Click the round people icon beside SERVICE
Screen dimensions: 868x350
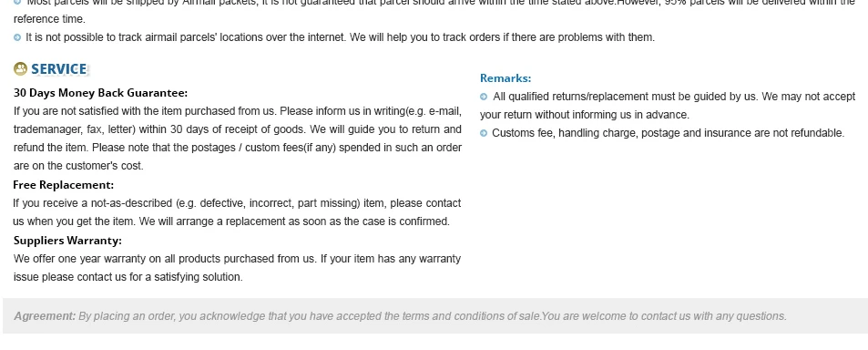20,68
